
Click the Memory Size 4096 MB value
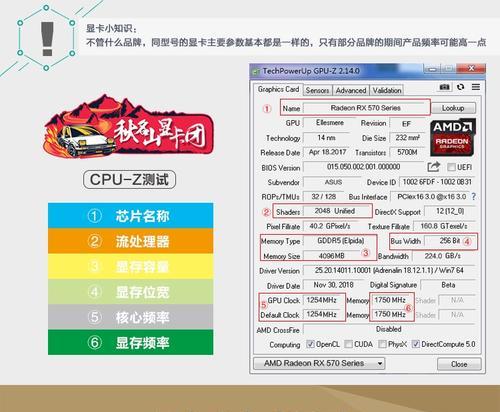tap(331, 256)
